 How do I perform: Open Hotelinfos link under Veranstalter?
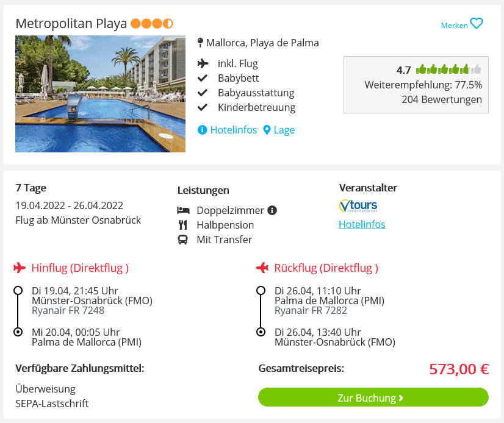click(362, 224)
